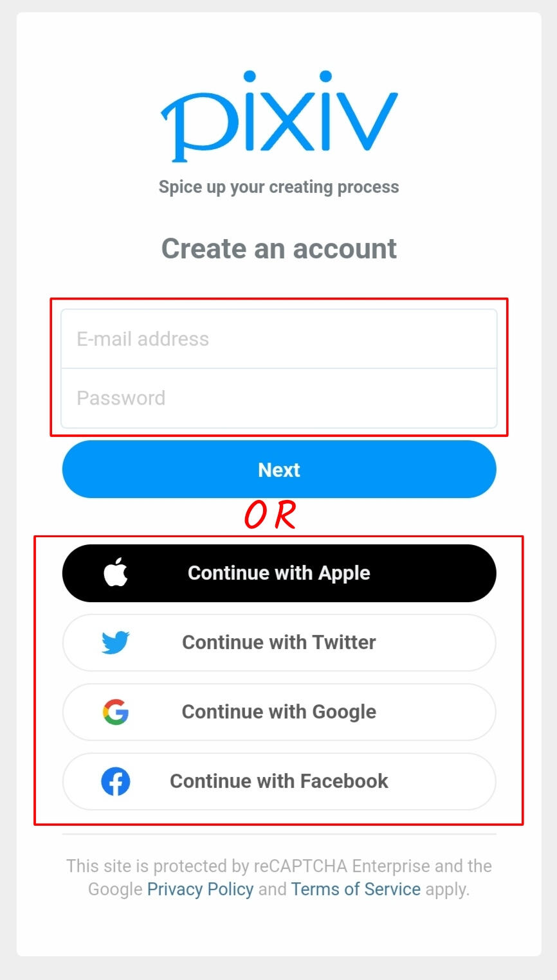Click the Spice up your creating process tagline

click(279, 187)
